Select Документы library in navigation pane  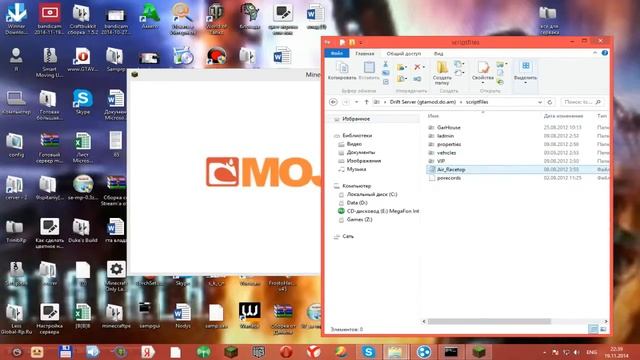[x=360, y=152]
